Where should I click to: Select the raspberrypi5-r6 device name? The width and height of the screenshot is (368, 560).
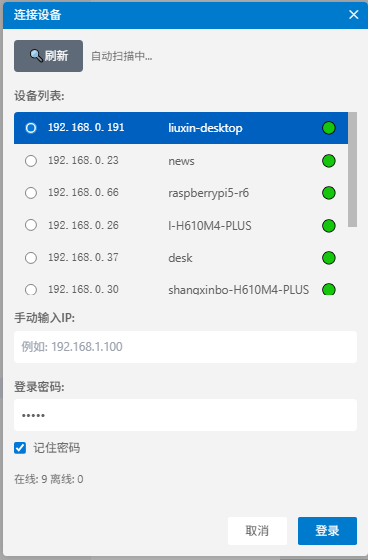tap(209, 193)
